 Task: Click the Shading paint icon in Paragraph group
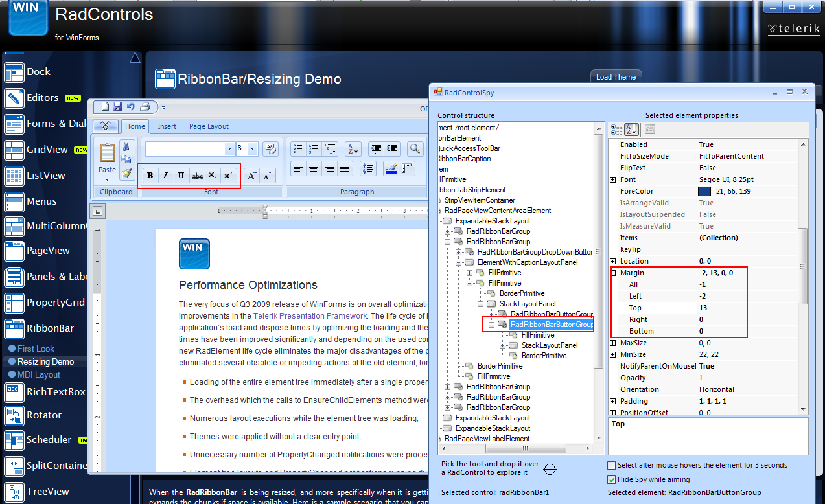[391, 168]
